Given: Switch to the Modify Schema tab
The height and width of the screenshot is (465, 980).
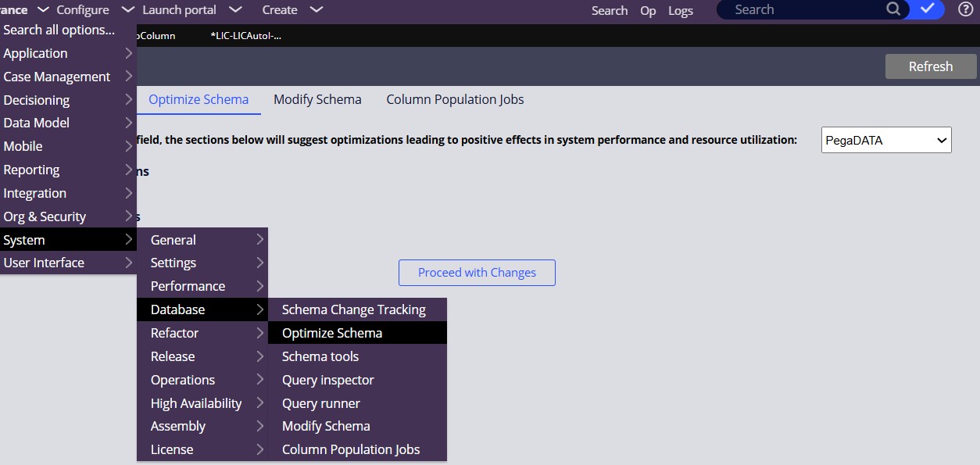Looking at the screenshot, I should pos(317,99).
